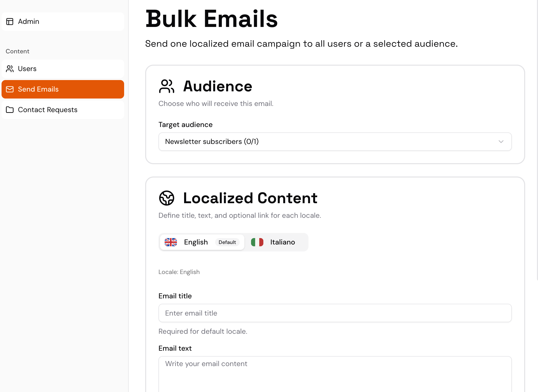Click the envelope icon on Send Emails

pos(10,89)
